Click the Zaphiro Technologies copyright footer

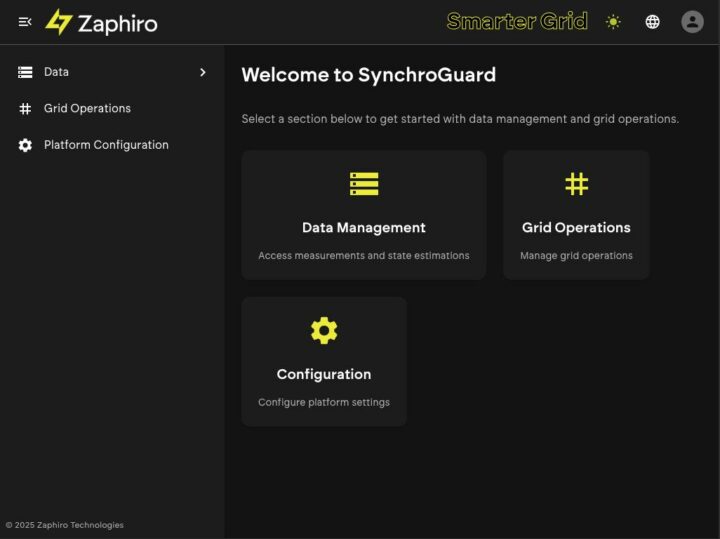point(65,525)
